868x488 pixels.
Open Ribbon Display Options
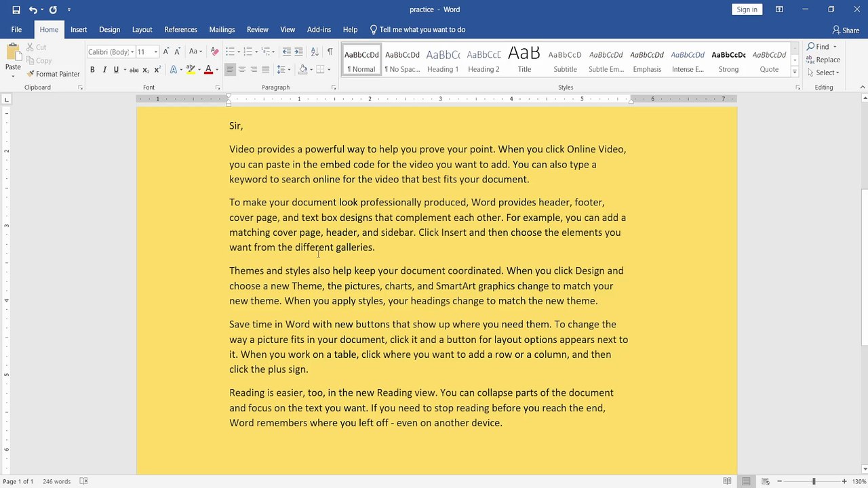pyautogui.click(x=779, y=9)
